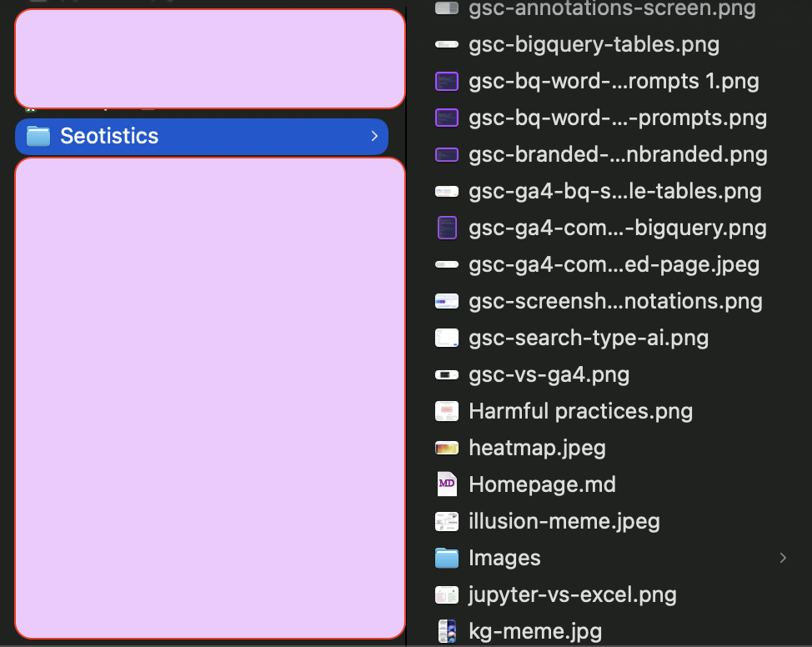Select file gsc-search-type-ai.png
This screenshot has width=812, height=647.
click(x=589, y=338)
